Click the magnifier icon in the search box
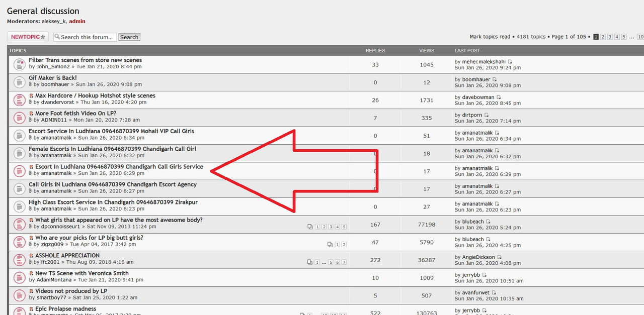Screen dimensions: 644x315 [x=57, y=37]
